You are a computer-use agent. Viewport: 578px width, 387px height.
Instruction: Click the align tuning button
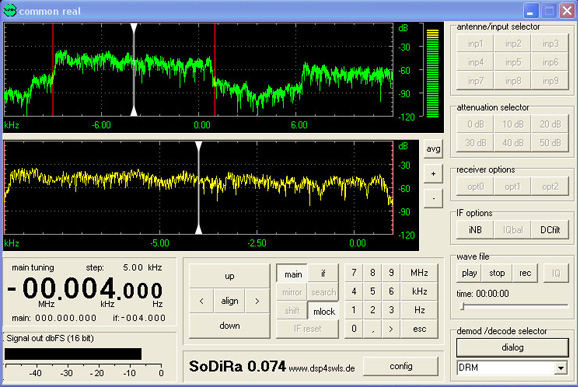point(229,301)
